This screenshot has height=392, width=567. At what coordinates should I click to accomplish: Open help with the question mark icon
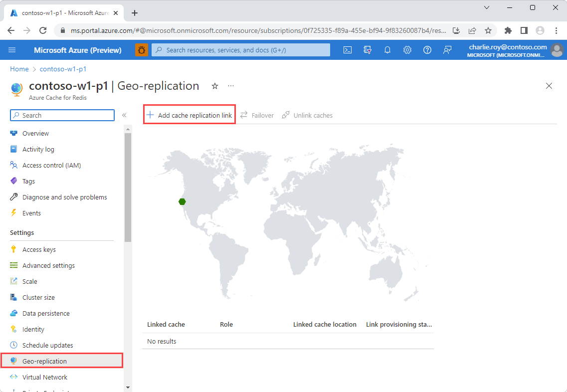[x=427, y=50]
